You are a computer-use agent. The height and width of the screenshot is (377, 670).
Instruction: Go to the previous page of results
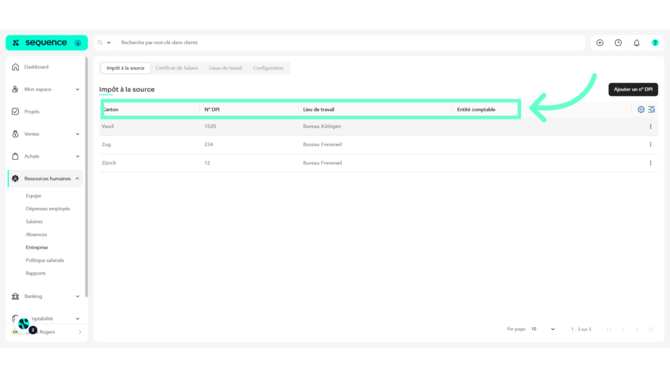623,329
